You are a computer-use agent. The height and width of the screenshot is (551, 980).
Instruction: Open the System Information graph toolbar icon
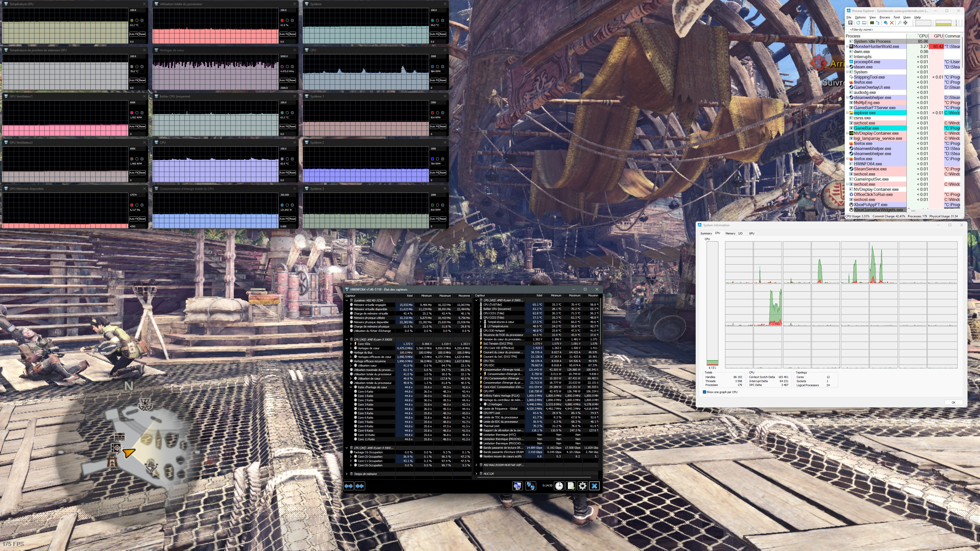(872, 23)
